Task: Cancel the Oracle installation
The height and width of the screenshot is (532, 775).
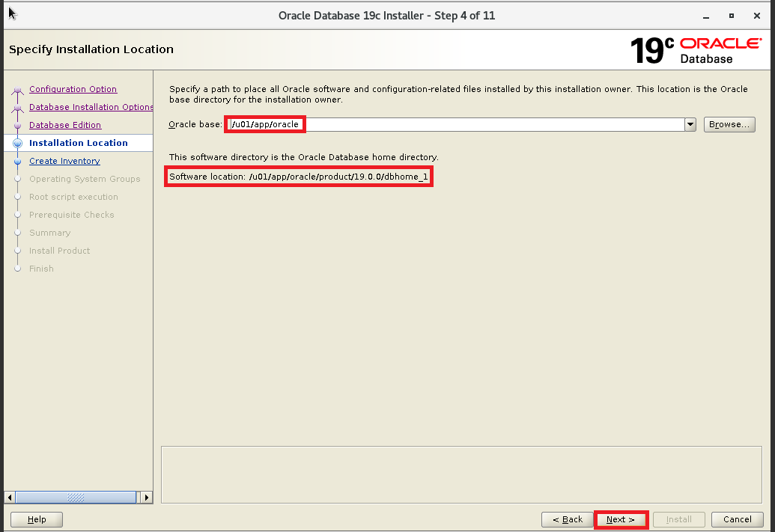Action: pyautogui.click(x=737, y=519)
